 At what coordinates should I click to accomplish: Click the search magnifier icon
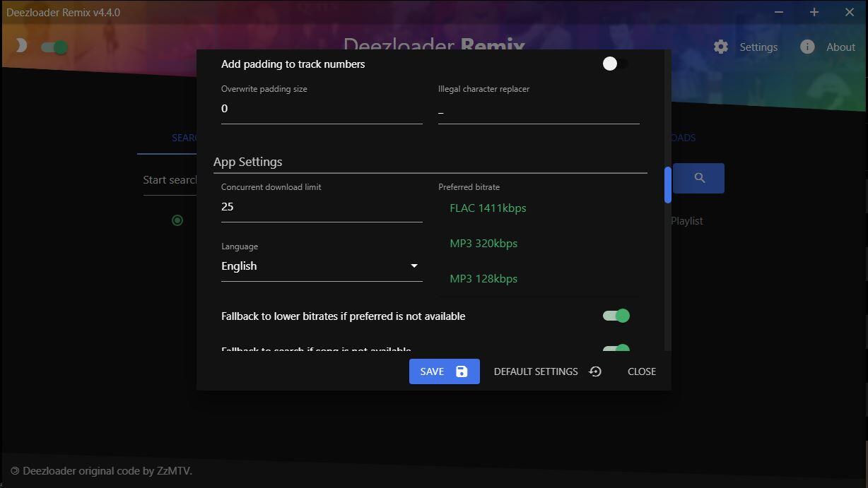[x=698, y=178]
